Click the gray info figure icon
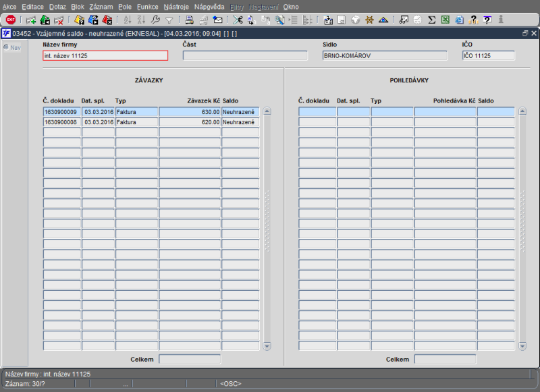The image size is (540, 392). tap(501, 20)
